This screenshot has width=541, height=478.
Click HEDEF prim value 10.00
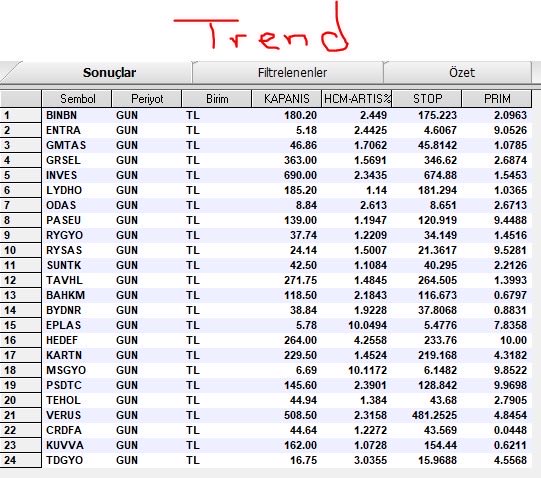coord(513,340)
